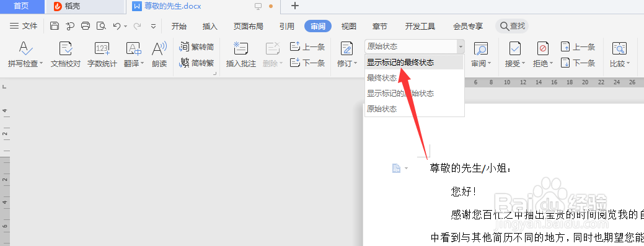Expand the 审阅 pane dropdown arrow

point(489,64)
